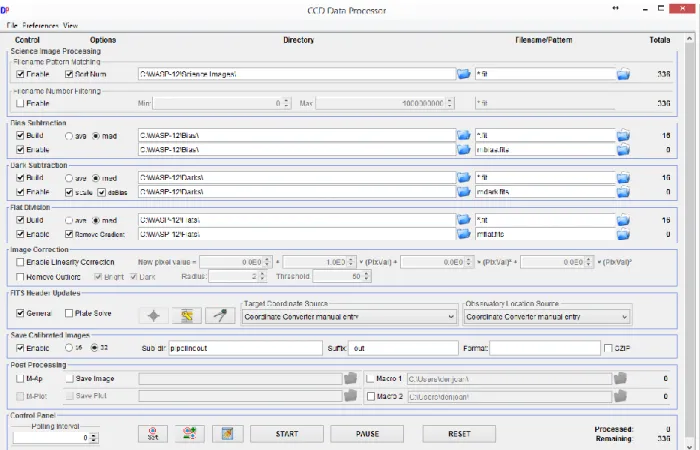700x450 pixels.
Task: Click the Science Images directory field
Action: [x=297, y=74]
